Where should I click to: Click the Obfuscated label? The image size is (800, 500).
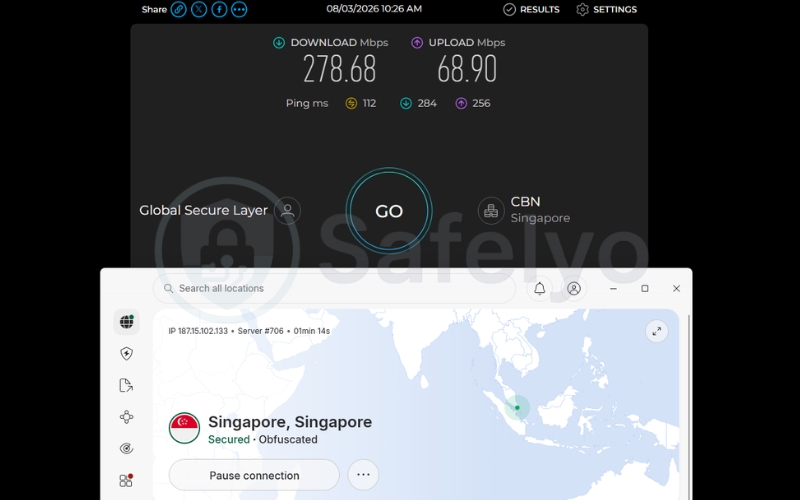click(x=288, y=439)
